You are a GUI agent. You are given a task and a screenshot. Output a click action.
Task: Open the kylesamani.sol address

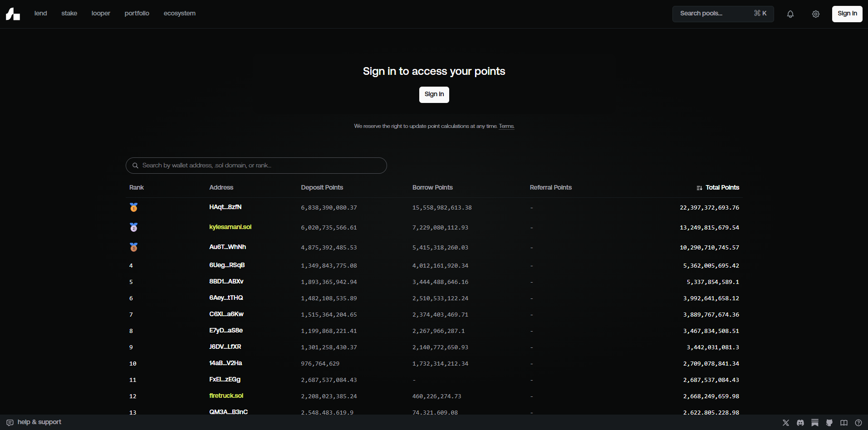click(230, 227)
